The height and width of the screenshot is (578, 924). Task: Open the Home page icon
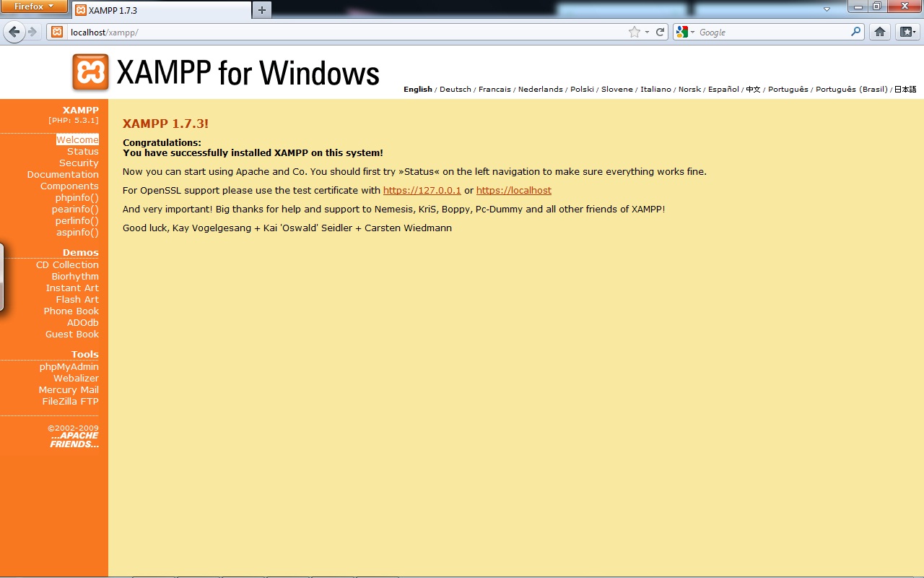click(880, 32)
